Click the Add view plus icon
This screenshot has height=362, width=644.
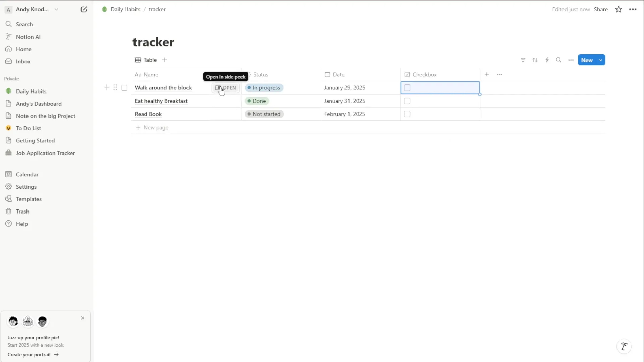[164, 60]
